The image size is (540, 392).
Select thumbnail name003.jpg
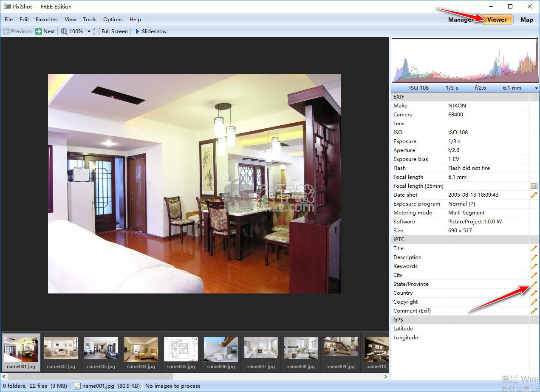(x=101, y=353)
